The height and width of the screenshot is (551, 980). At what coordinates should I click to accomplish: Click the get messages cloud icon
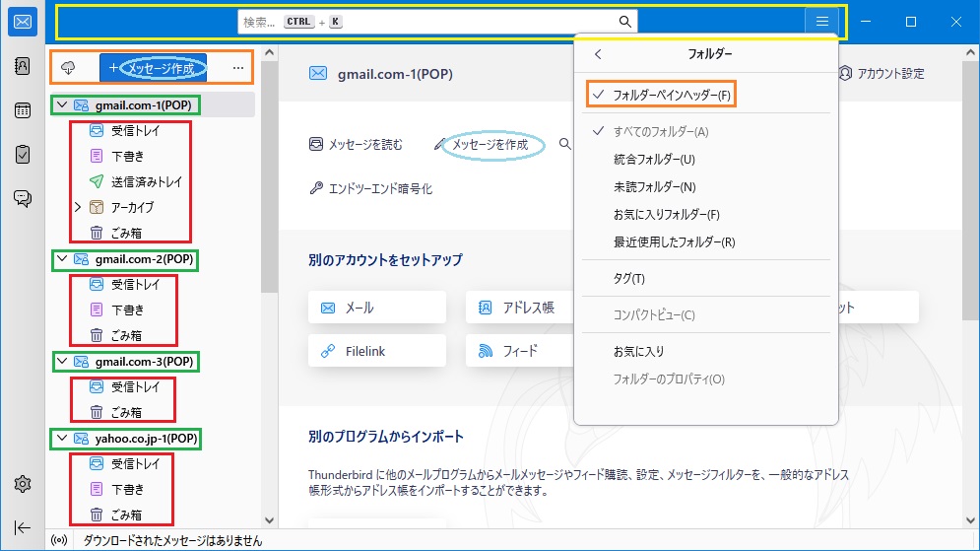click(x=68, y=68)
